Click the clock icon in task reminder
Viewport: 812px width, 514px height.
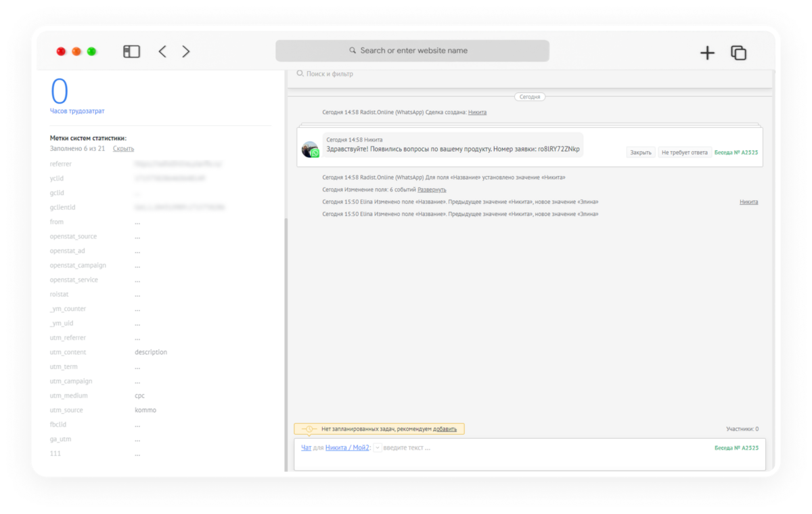coord(309,429)
